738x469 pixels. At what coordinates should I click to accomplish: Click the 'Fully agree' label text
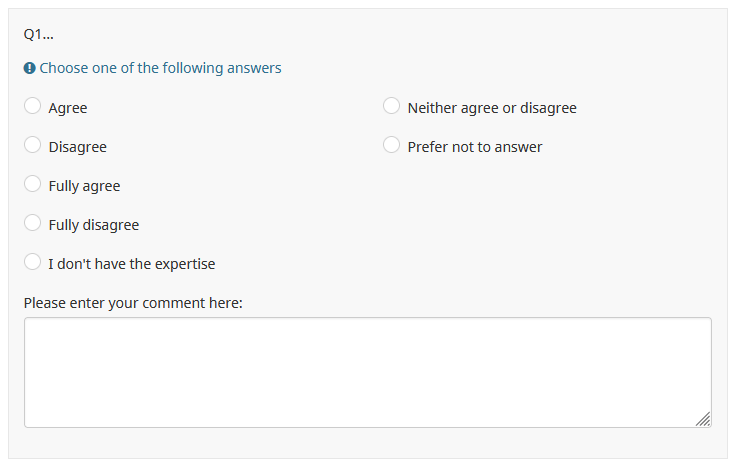(x=84, y=186)
